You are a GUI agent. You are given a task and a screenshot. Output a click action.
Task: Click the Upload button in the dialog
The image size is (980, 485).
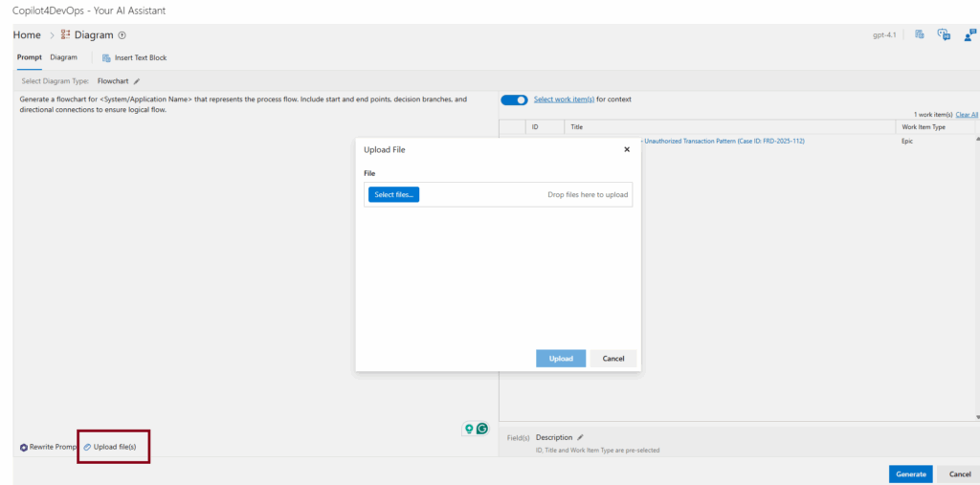pyautogui.click(x=561, y=359)
